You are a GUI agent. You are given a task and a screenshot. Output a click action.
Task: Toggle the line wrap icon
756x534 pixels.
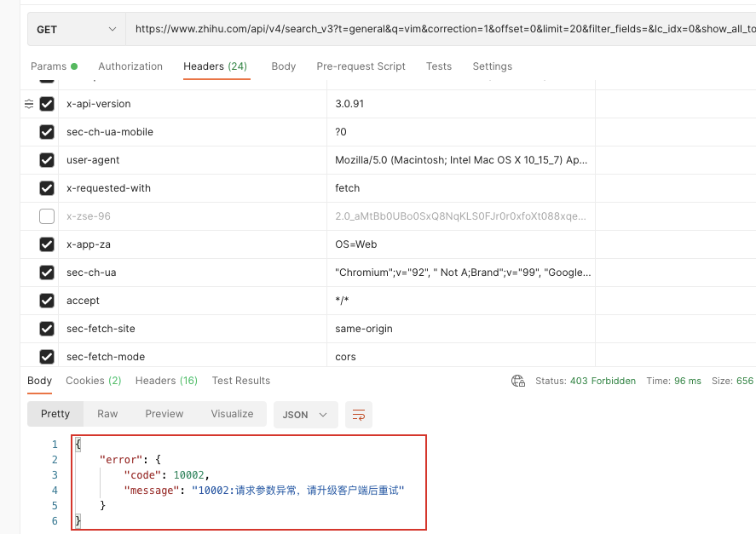(x=359, y=415)
